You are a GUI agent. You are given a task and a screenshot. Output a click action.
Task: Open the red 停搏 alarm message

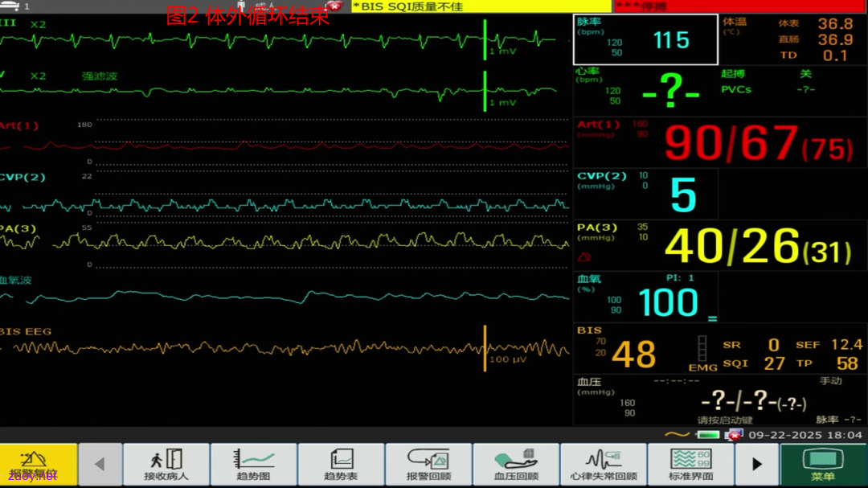tap(740, 6)
